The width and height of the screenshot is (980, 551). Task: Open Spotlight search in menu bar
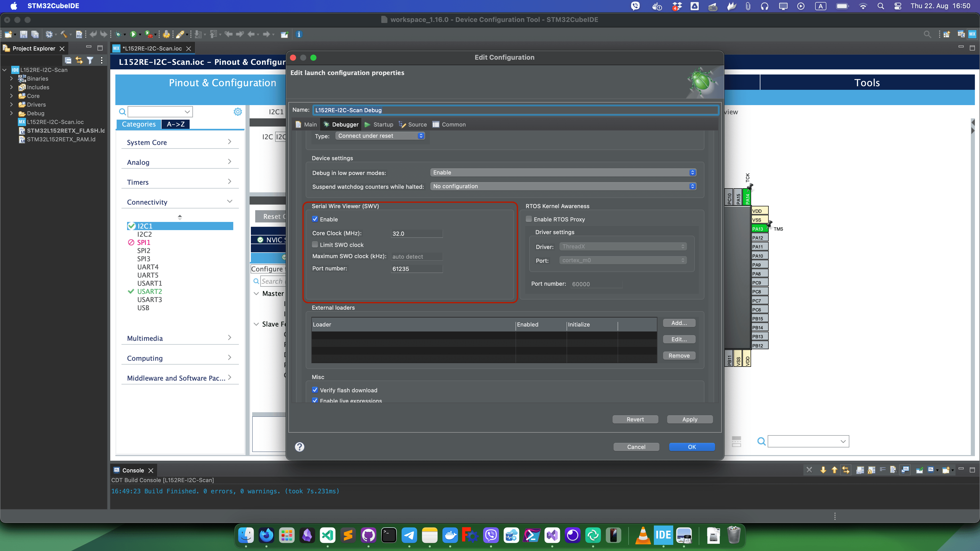pyautogui.click(x=880, y=6)
